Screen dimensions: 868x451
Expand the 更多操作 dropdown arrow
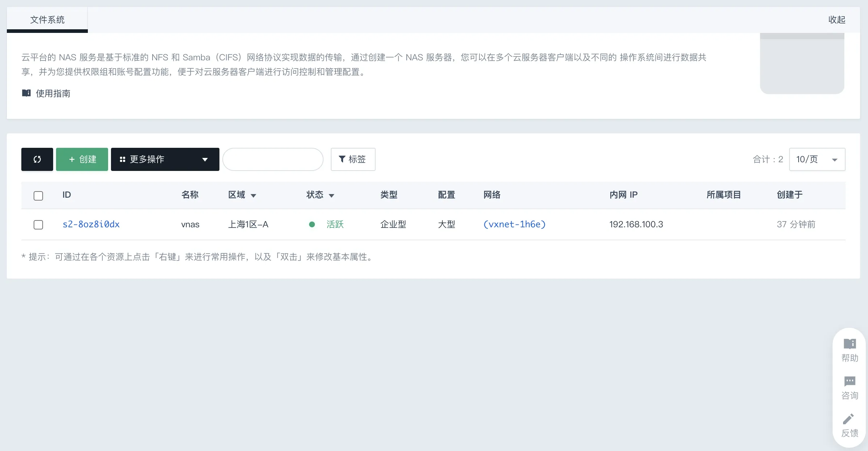pos(205,159)
